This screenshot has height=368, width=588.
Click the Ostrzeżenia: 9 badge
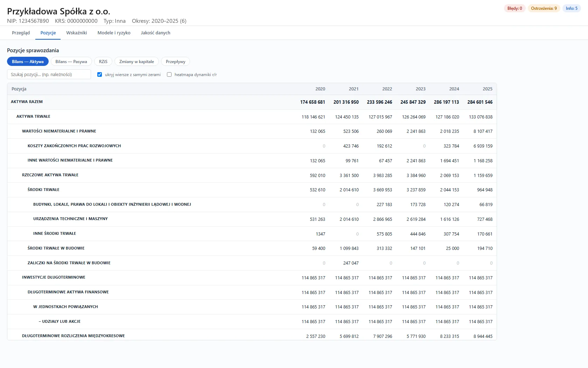point(544,8)
